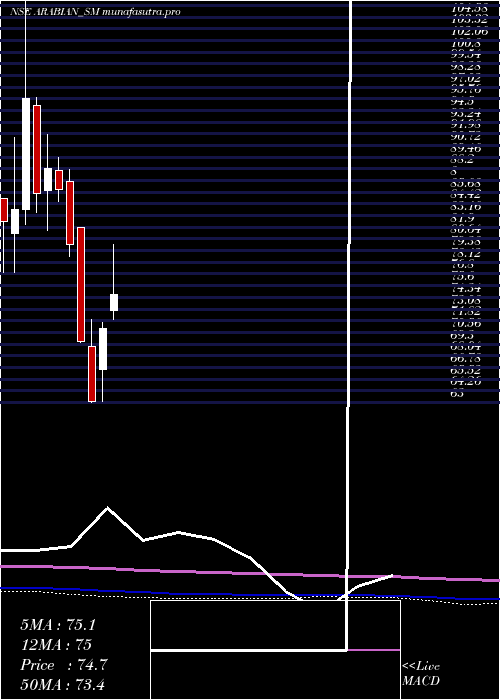Click the 70.56 price axis label
500x700 pixels.
pos(466,323)
